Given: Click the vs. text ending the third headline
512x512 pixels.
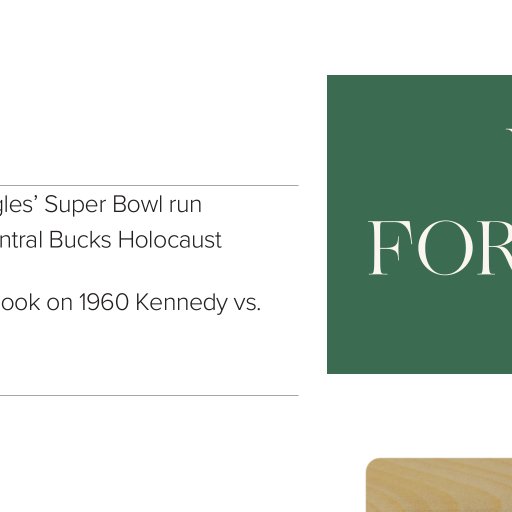Looking at the screenshot, I should coord(247,303).
